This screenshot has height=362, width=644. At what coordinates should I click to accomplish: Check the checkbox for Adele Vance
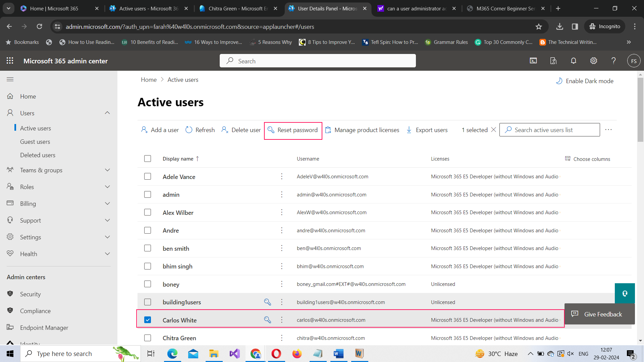pyautogui.click(x=148, y=176)
